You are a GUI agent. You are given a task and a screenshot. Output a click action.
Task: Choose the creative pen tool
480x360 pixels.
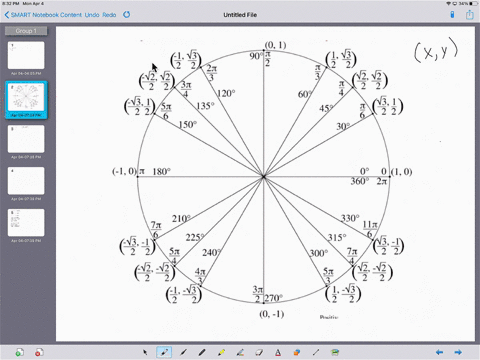(240, 352)
